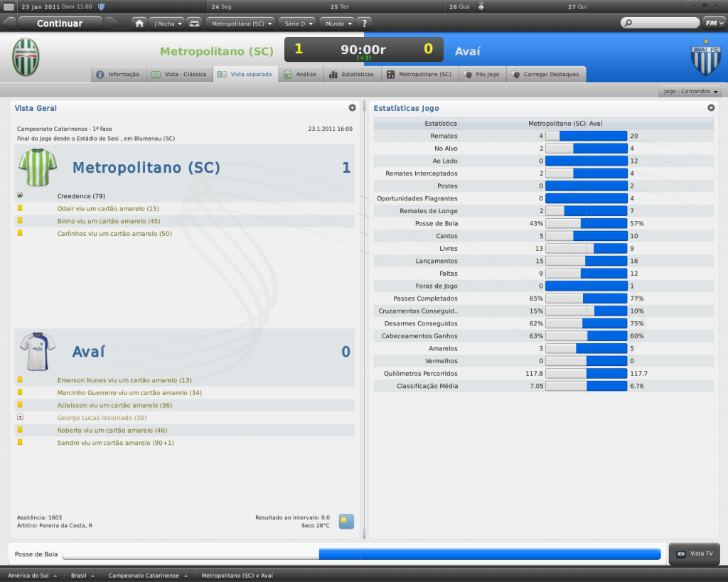This screenshot has width=728, height=582.
Task: Open the Pós Jogo tab
Action: tap(481, 74)
